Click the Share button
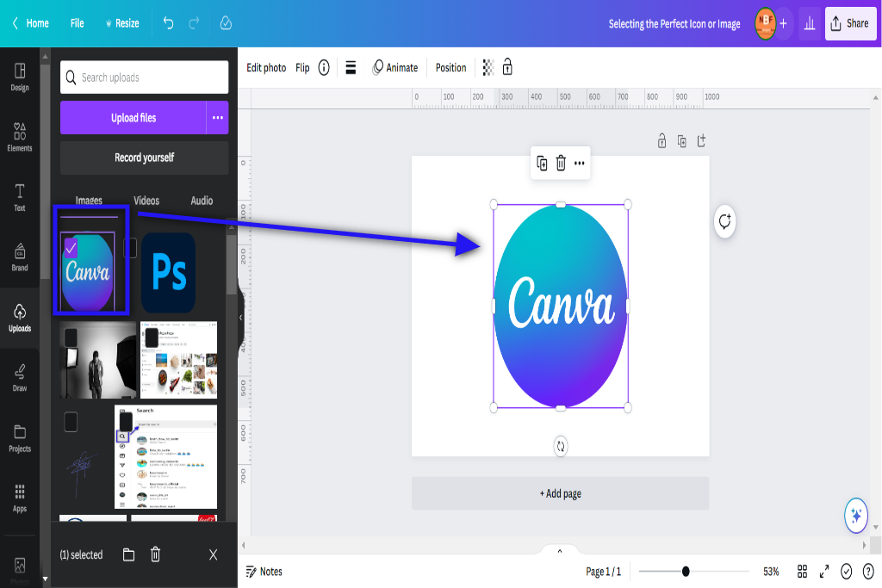 [850, 23]
